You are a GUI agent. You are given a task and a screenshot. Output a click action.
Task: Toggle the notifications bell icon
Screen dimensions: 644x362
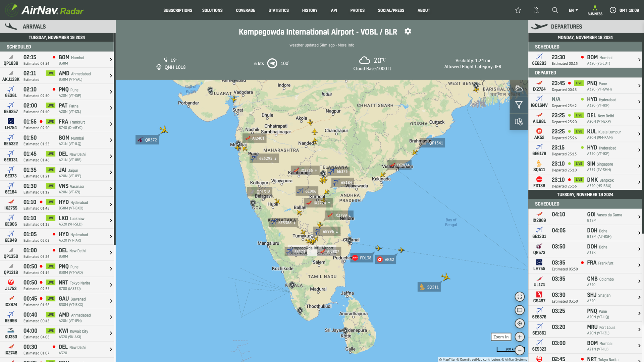537,10
